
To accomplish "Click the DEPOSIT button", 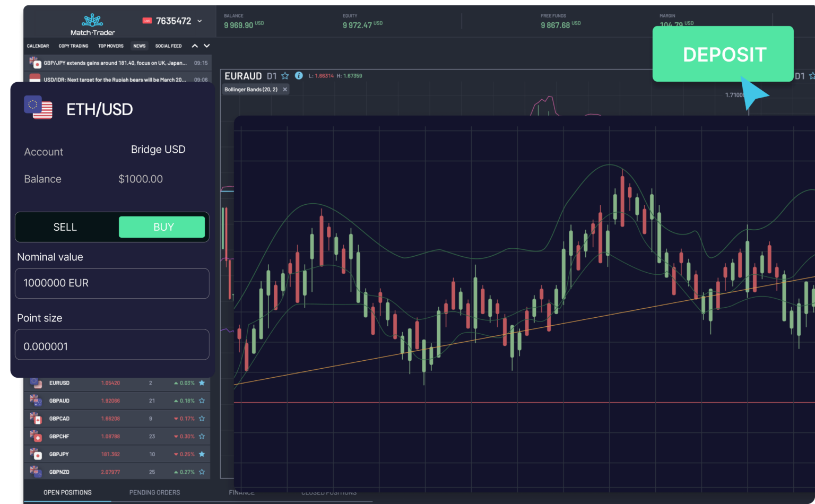I will coord(723,54).
